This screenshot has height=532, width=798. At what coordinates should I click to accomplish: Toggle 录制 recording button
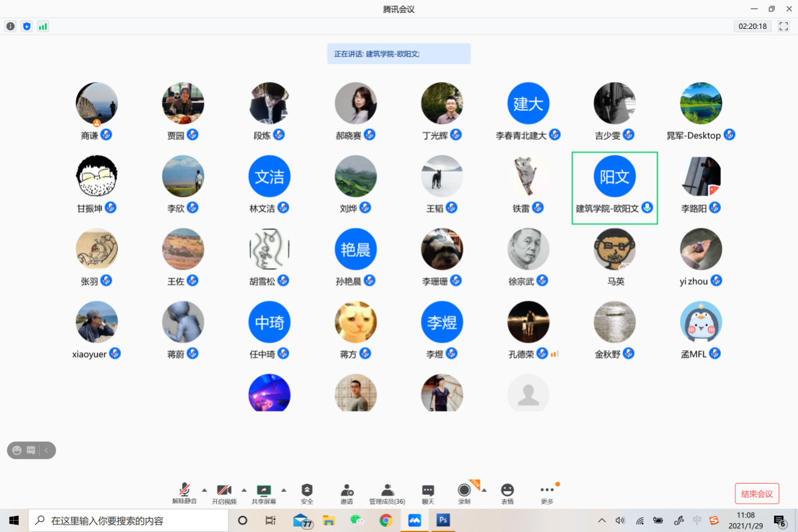[x=464, y=493]
